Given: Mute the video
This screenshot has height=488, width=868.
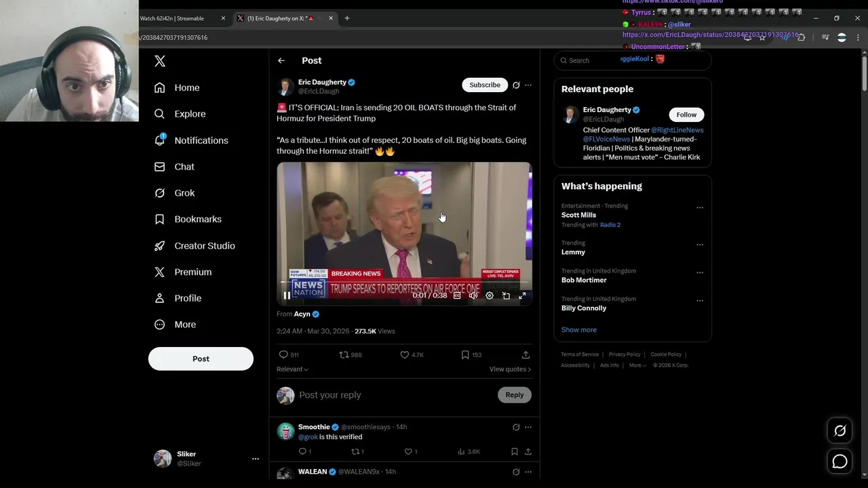Looking at the screenshot, I should 473,296.
